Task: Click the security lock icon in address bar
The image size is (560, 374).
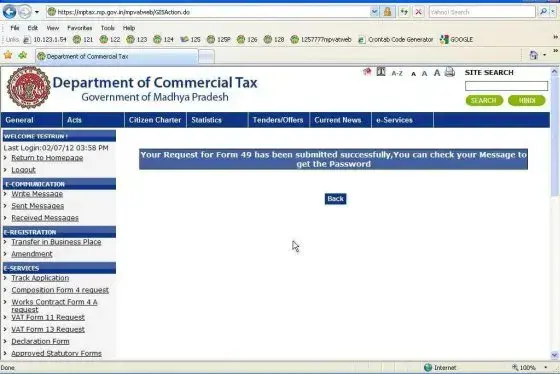Action: (387, 12)
